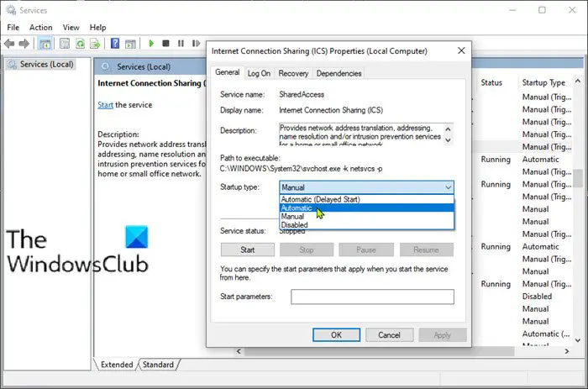
Task: Open the View menu
Action: point(71,28)
